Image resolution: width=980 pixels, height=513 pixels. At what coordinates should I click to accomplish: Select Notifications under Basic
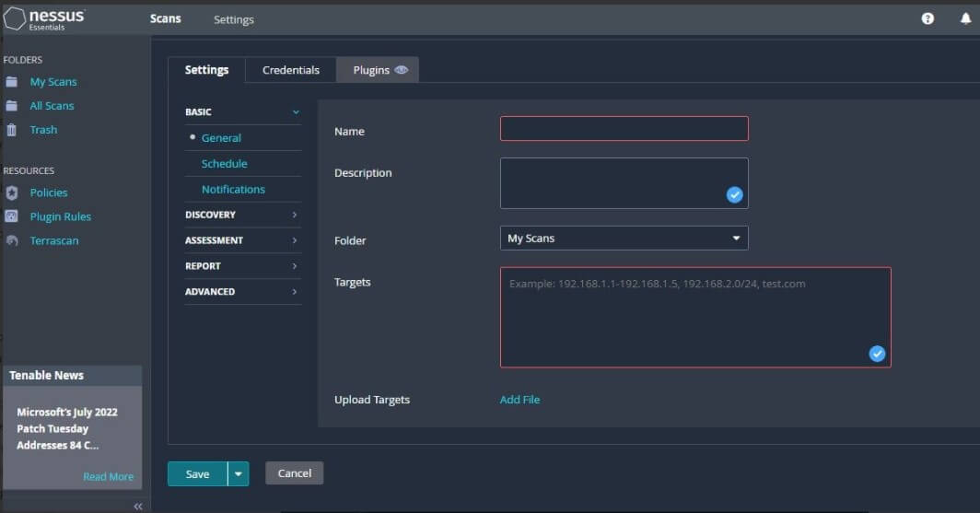[x=233, y=190]
